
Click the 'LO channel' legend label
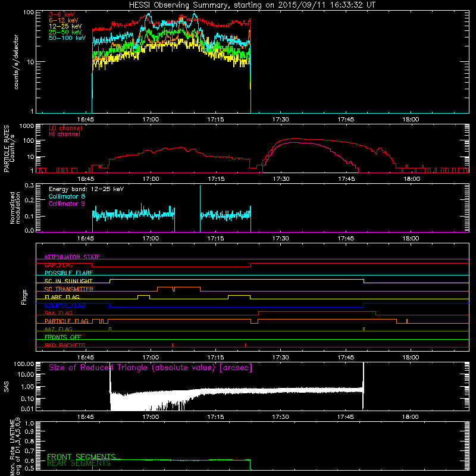click(65, 128)
